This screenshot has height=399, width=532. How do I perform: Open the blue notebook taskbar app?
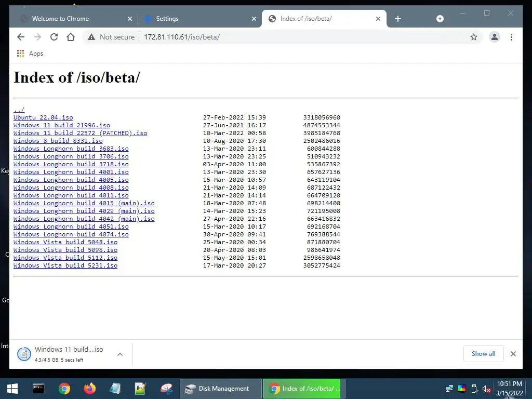[115, 389]
